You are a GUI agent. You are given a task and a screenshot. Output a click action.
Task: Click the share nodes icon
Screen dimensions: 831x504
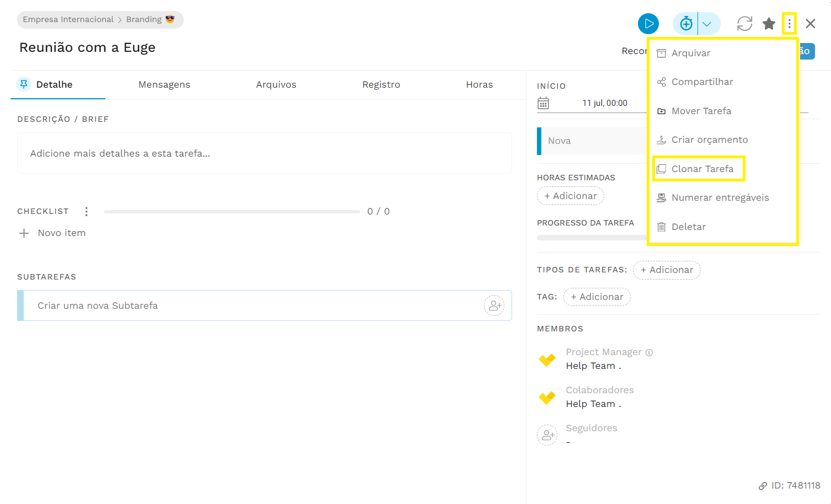tap(661, 82)
